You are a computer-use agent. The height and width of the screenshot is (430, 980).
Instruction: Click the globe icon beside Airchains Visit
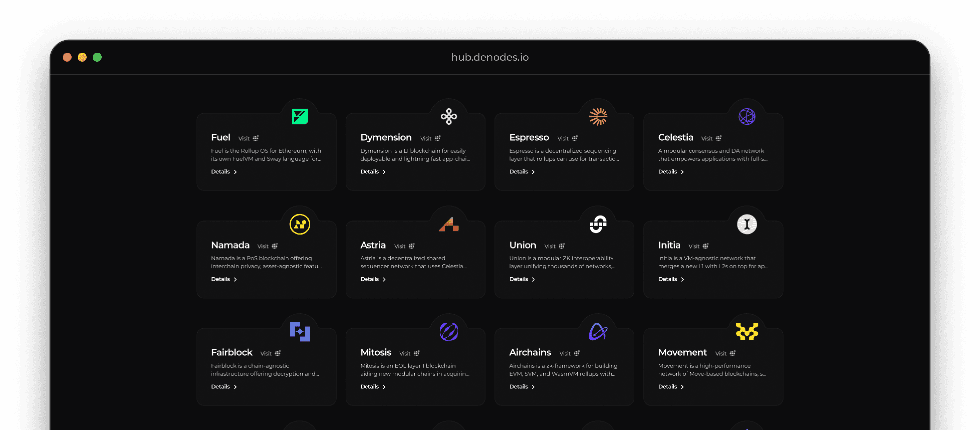(x=577, y=354)
